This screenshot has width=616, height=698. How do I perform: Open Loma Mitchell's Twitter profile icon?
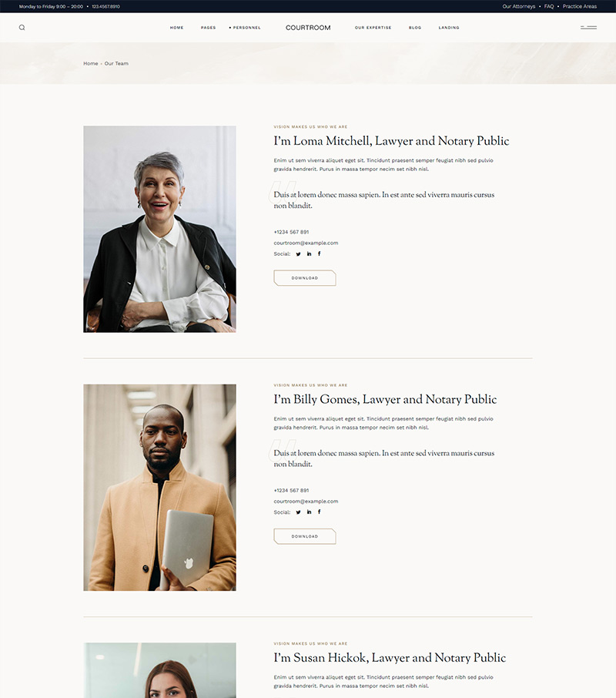tap(299, 253)
